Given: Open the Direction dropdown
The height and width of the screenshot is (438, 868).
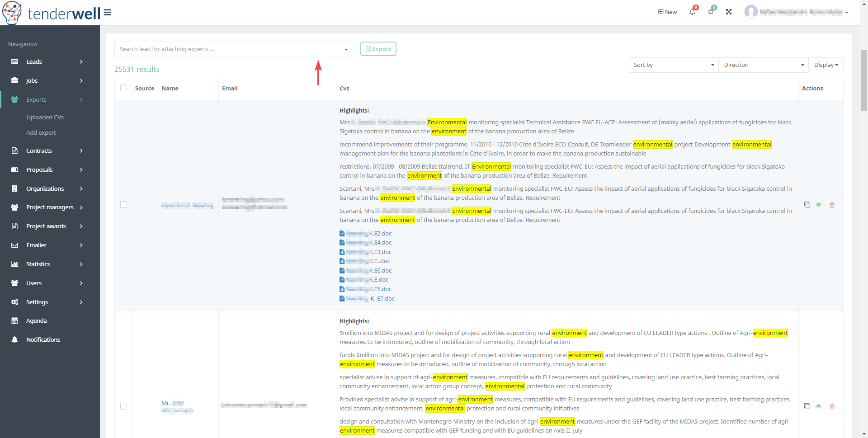Looking at the screenshot, I should tap(763, 65).
